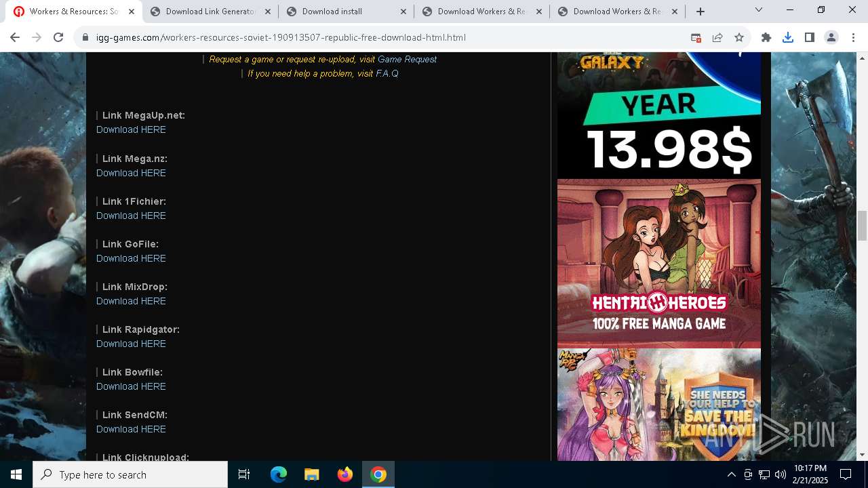The image size is (868, 488).
Task: Click Download HERE under 1Fichier
Action: [x=131, y=216]
